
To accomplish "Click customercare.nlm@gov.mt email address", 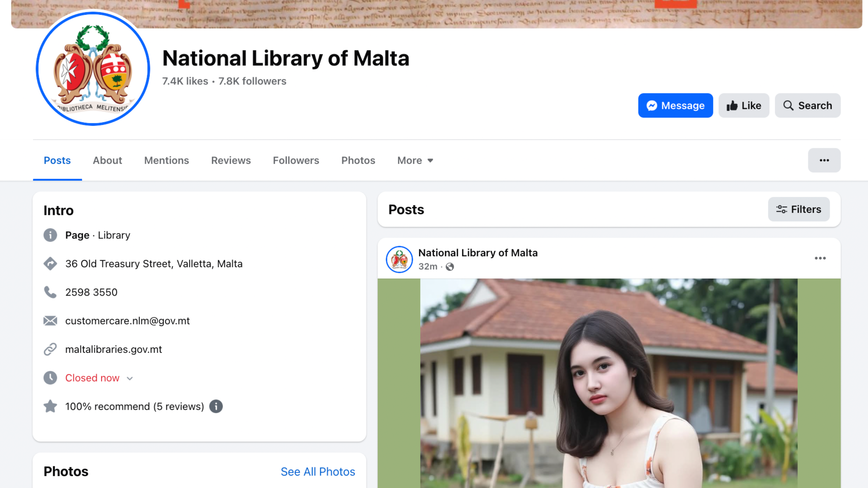I will coord(127,321).
